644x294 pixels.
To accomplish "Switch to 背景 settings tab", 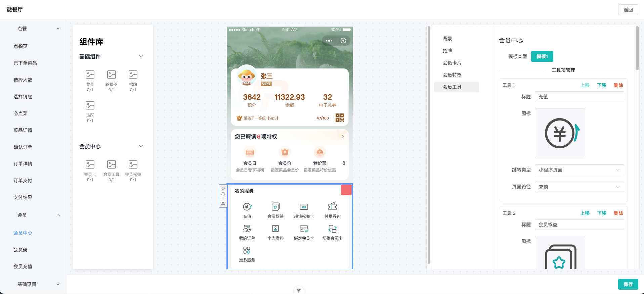I will (x=456, y=39).
